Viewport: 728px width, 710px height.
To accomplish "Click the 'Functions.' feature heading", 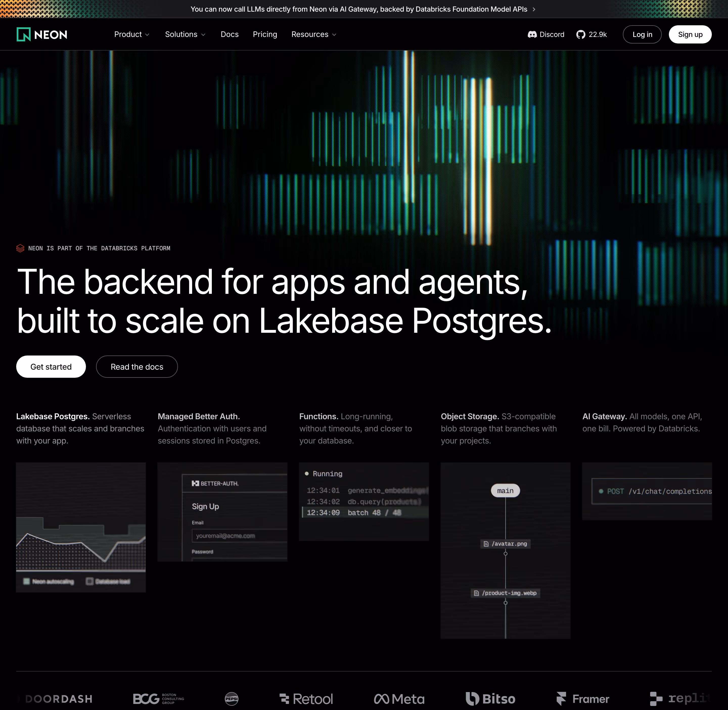I will coord(319,416).
